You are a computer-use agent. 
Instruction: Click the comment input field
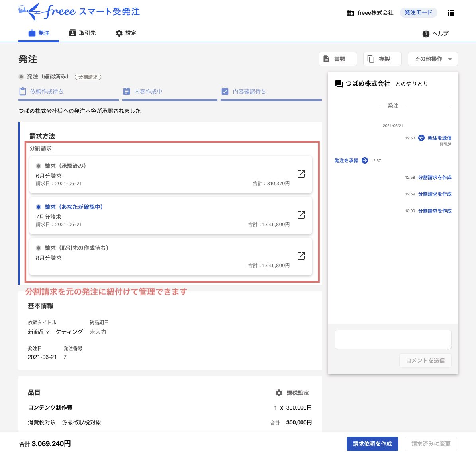coord(393,339)
